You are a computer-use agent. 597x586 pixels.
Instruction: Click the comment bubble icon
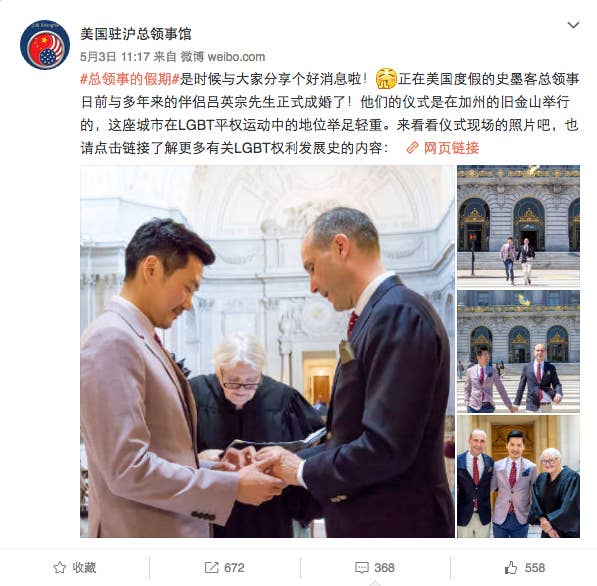pos(361,568)
